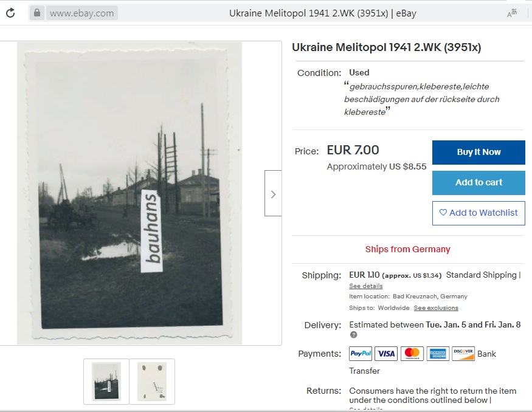Screen dimensions: 532x412
Task: Click the listing title Ukraine Melitopol 1941
Action: (x=386, y=47)
